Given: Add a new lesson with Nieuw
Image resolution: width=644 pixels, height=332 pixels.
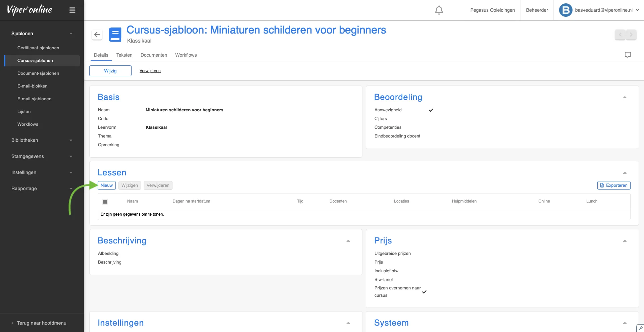Looking at the screenshot, I should tap(107, 185).
